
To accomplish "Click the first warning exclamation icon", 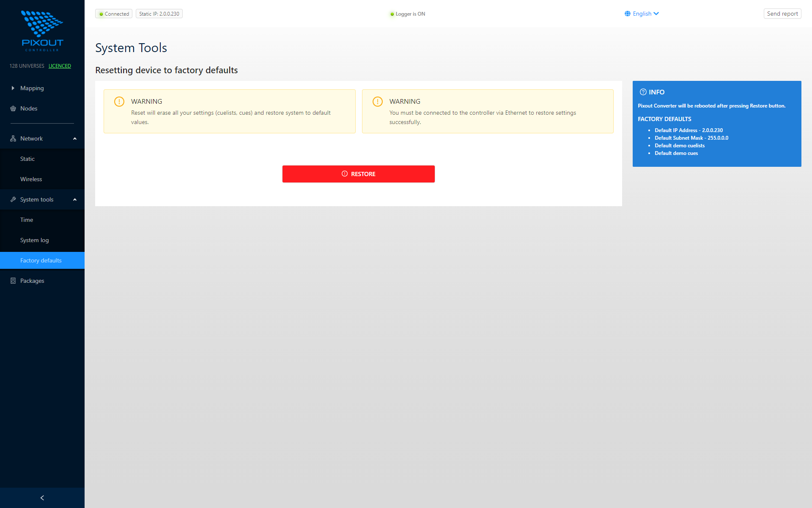I will pyautogui.click(x=119, y=102).
